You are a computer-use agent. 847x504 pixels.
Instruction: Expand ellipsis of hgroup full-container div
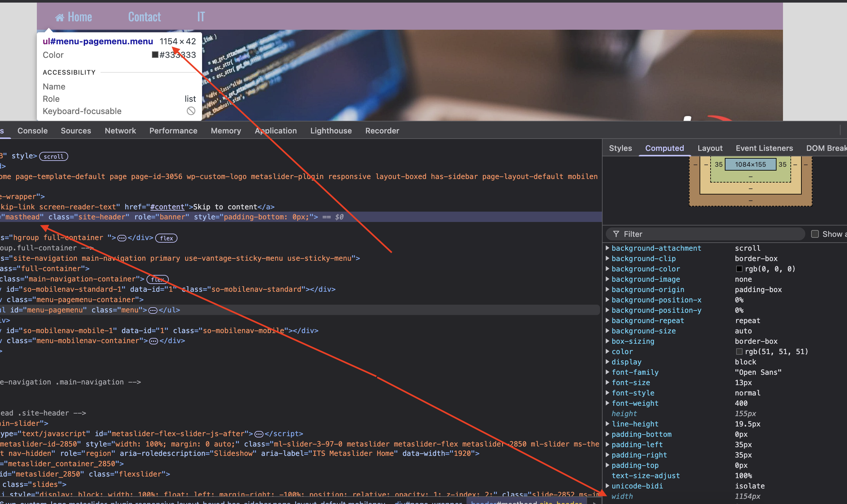[x=122, y=238]
